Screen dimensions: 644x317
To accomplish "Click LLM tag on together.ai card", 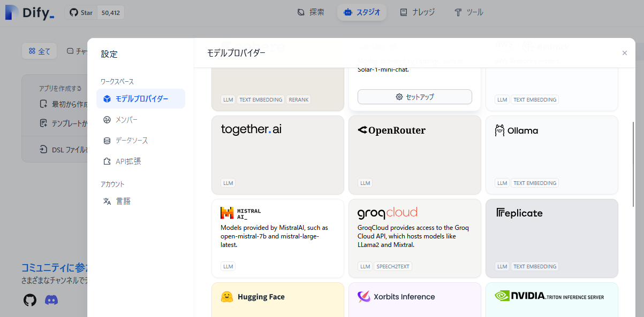I will [x=228, y=183].
